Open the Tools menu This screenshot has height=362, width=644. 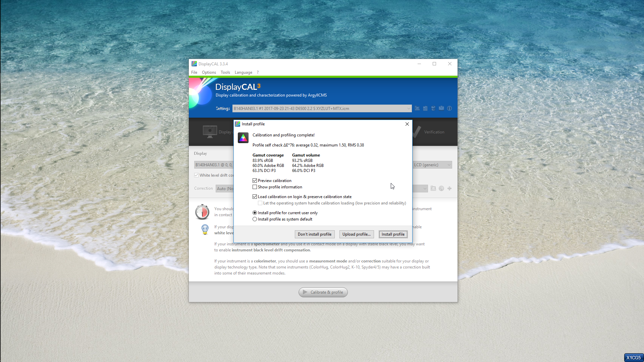click(x=225, y=72)
